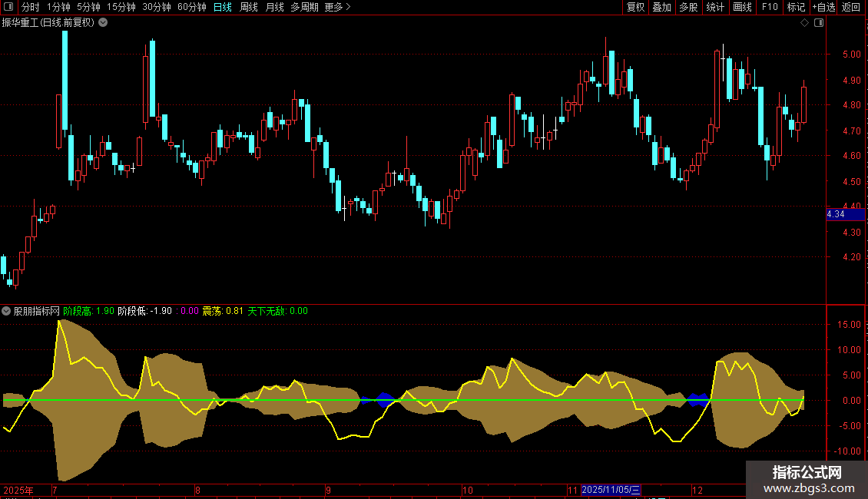Click month 9 on the time axis
The image size is (868, 499).
tap(328, 490)
